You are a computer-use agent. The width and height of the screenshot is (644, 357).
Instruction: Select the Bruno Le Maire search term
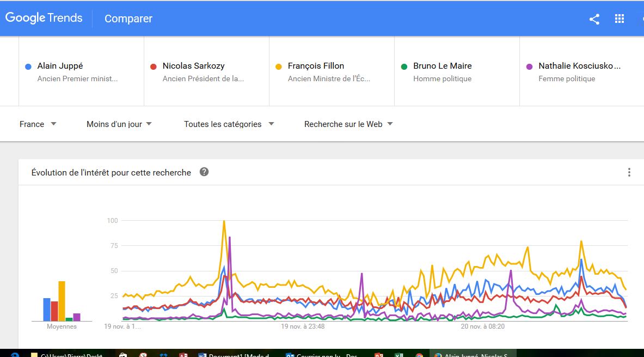coord(442,66)
